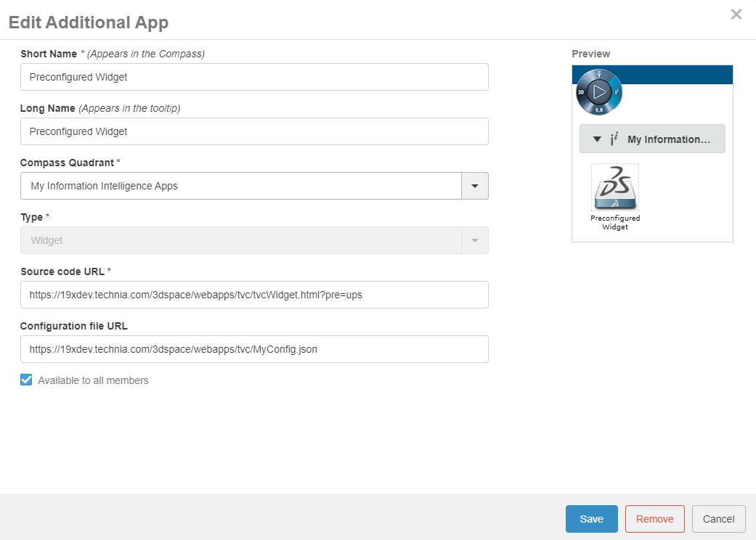756x540 pixels.
Task: Save the additional app changes
Action: (x=591, y=519)
